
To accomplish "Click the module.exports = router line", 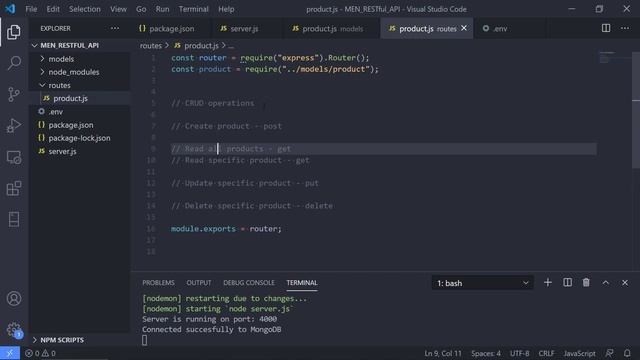I will click(226, 229).
